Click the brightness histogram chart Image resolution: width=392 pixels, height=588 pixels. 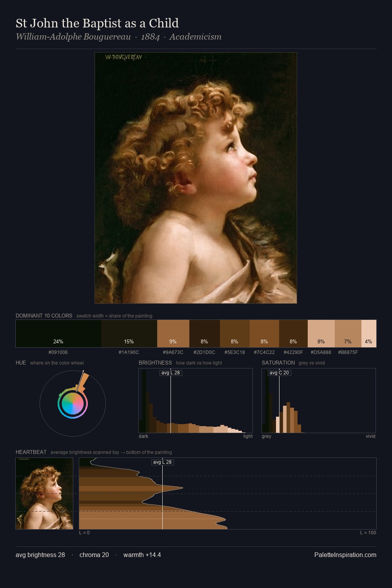[196, 401]
